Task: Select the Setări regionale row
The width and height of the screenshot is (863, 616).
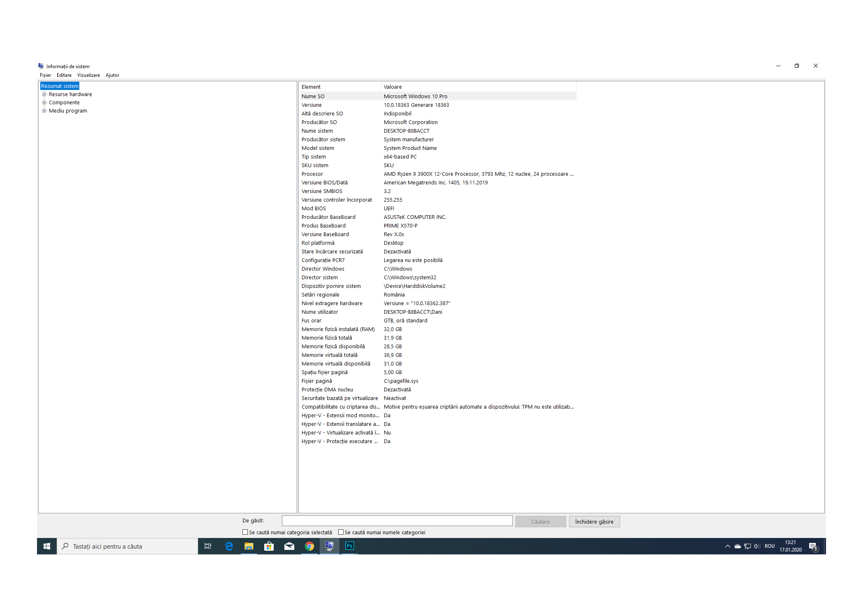Action: click(438, 295)
